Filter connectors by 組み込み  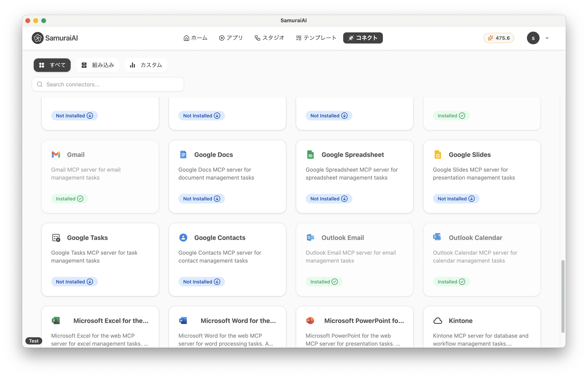[x=98, y=65]
